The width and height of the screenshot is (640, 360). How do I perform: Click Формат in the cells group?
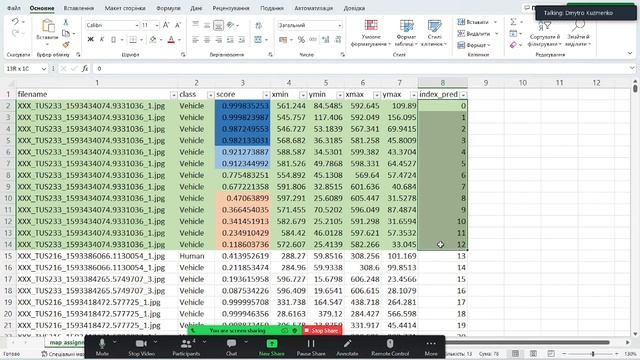click(473, 45)
